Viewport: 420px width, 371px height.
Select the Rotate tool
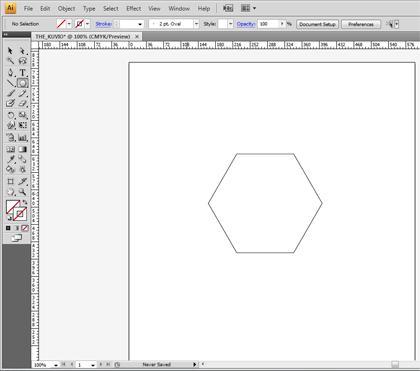click(10, 115)
